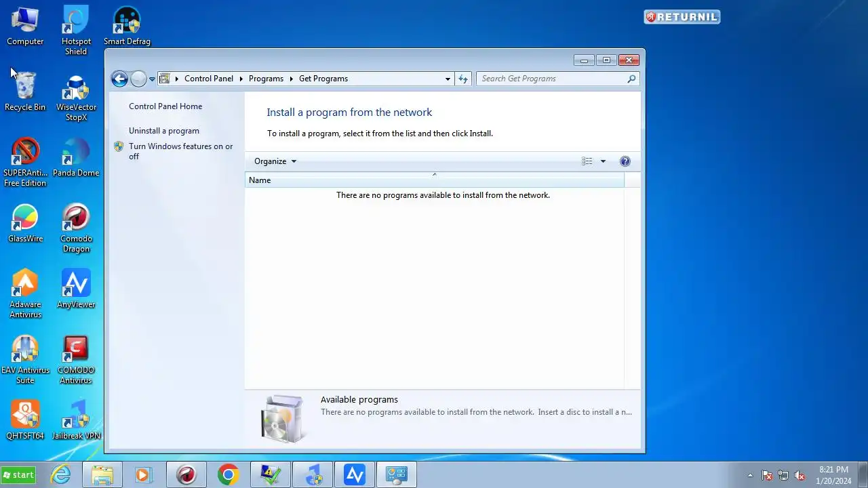Launch Internet Explorer from taskbar
Image resolution: width=868 pixels, height=488 pixels.
[61, 475]
